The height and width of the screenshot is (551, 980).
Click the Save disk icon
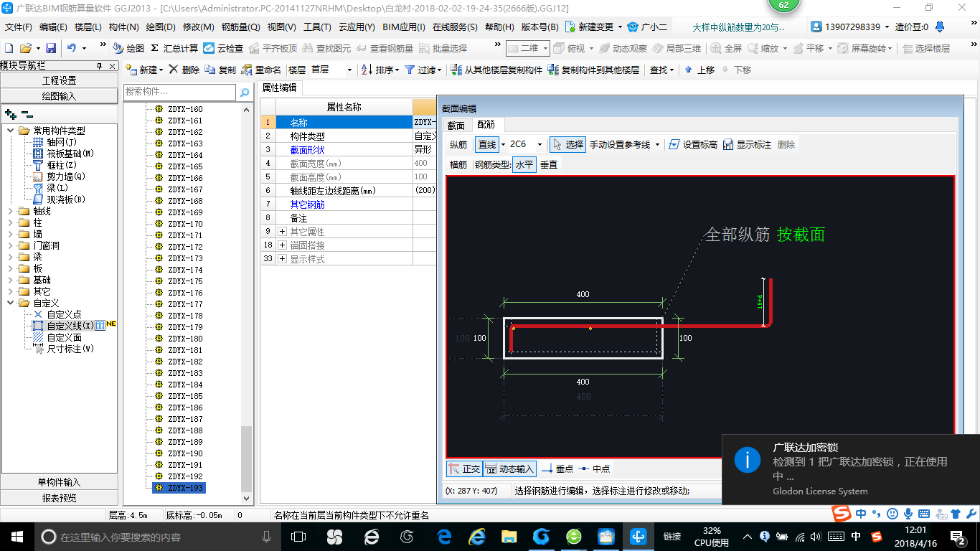51,48
